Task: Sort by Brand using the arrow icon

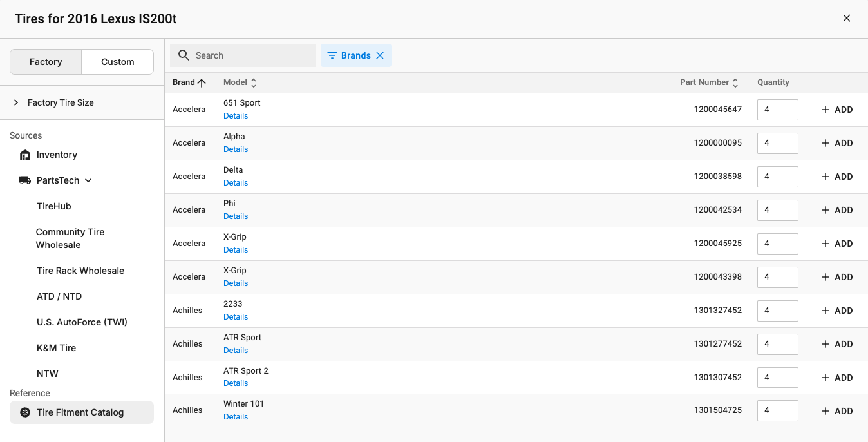Action: coord(202,82)
